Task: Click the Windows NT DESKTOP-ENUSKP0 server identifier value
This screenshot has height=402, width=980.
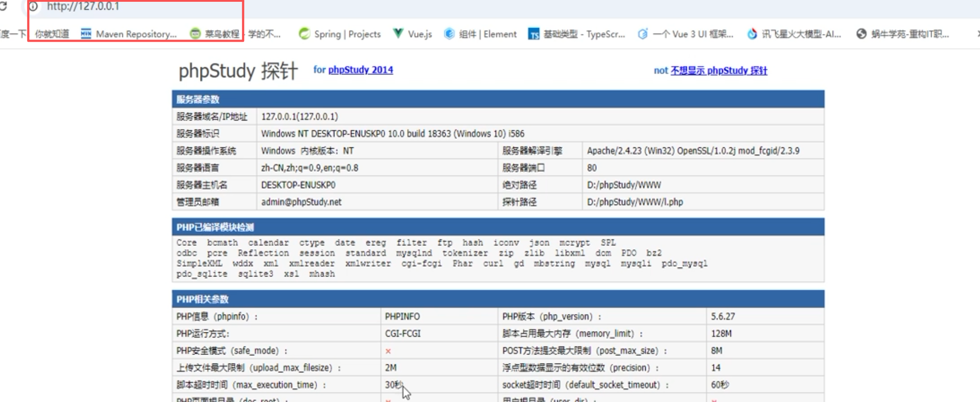Action: pyautogui.click(x=392, y=134)
